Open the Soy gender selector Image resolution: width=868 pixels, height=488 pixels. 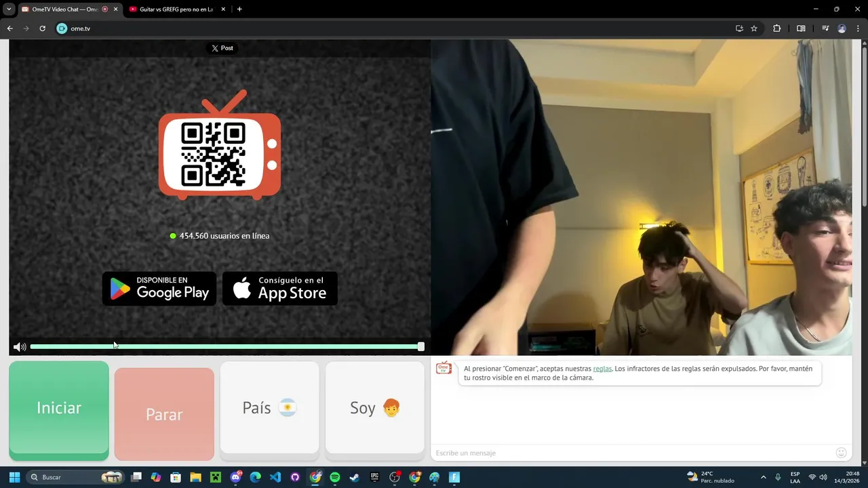(x=374, y=407)
